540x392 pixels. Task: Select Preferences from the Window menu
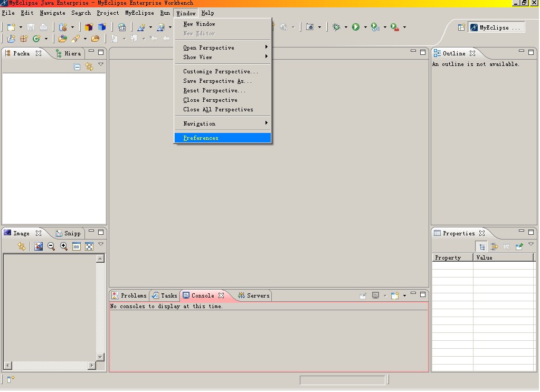(x=201, y=138)
